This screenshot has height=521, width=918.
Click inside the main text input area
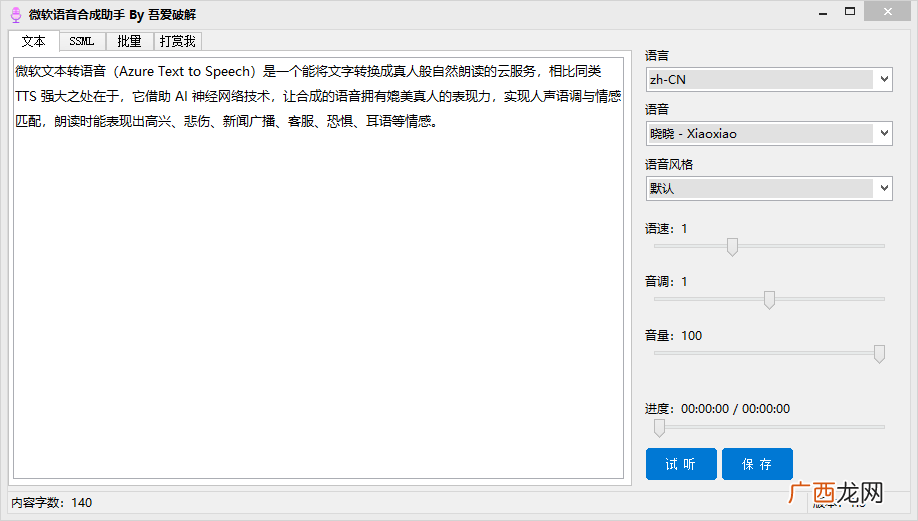point(318,268)
